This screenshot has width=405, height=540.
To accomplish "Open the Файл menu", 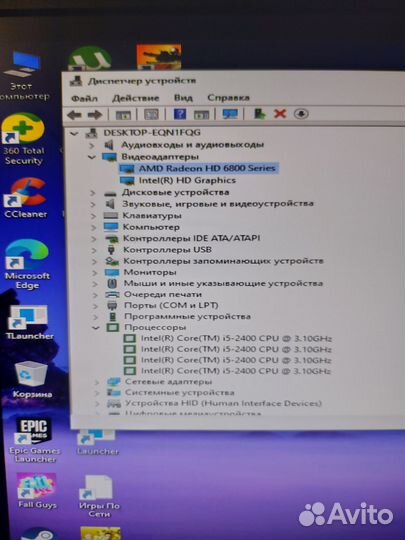I will [x=84, y=98].
